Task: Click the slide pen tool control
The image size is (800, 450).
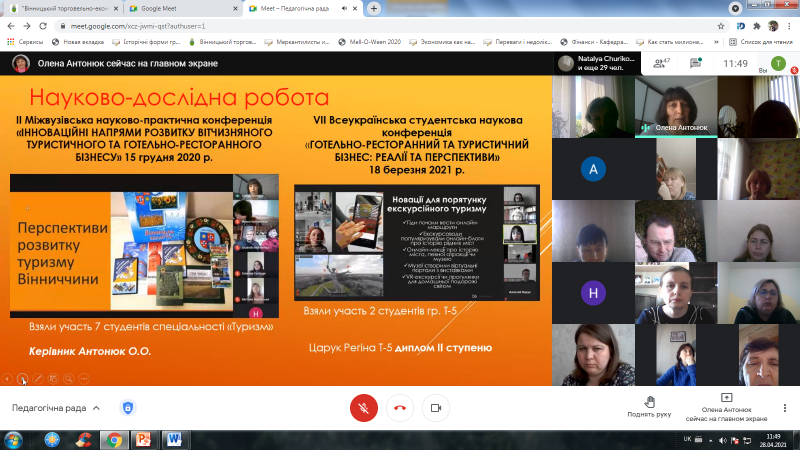Action: pyautogui.click(x=38, y=379)
